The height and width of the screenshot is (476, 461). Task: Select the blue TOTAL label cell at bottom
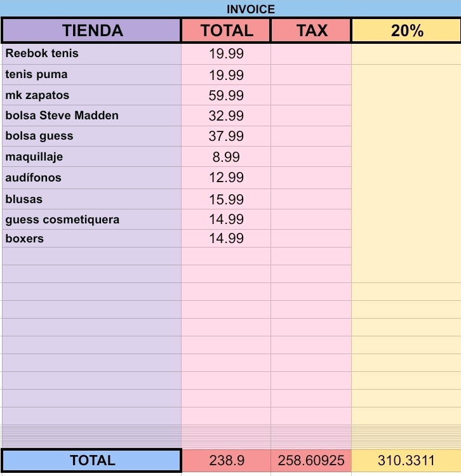click(91, 460)
